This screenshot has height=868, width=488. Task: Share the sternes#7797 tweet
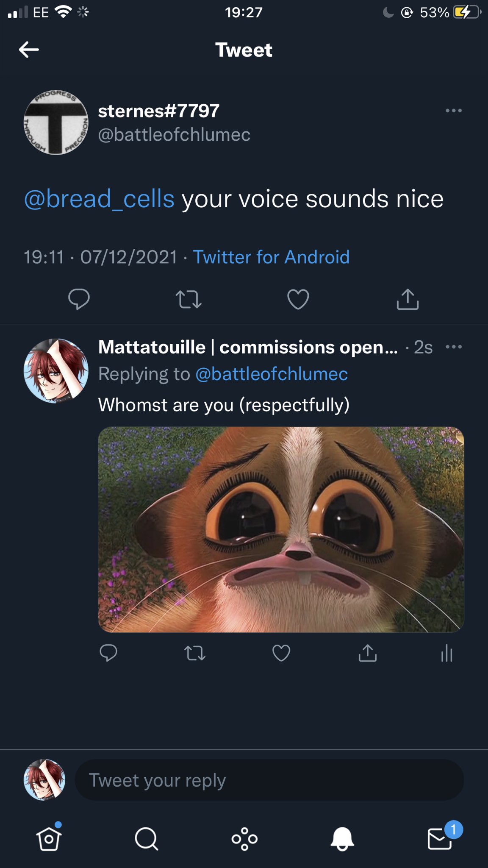[408, 299]
